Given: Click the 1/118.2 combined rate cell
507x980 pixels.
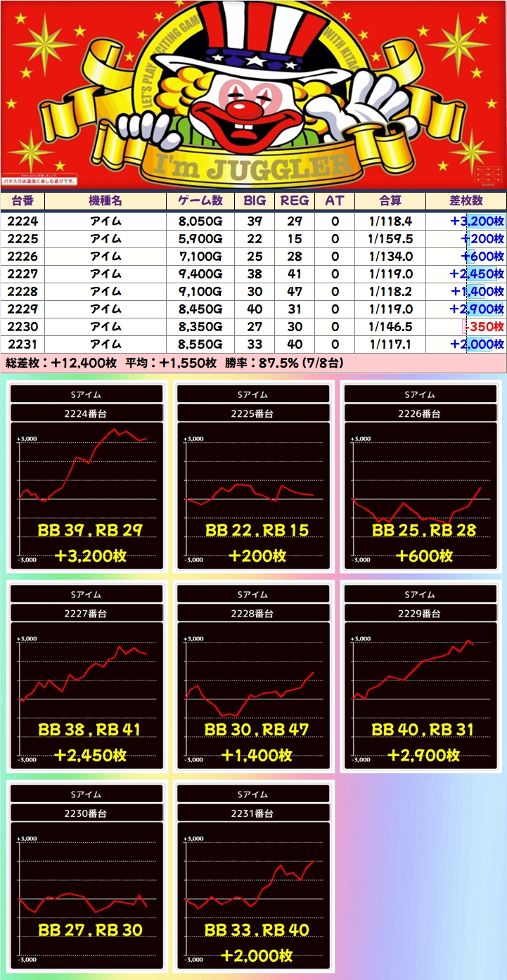Looking at the screenshot, I should click(x=390, y=292).
